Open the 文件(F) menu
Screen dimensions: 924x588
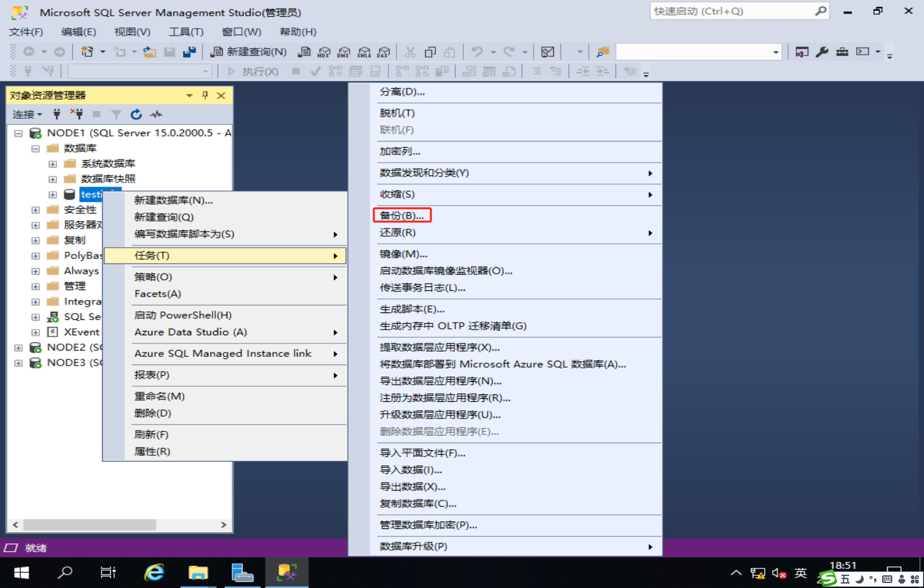pyautogui.click(x=26, y=32)
